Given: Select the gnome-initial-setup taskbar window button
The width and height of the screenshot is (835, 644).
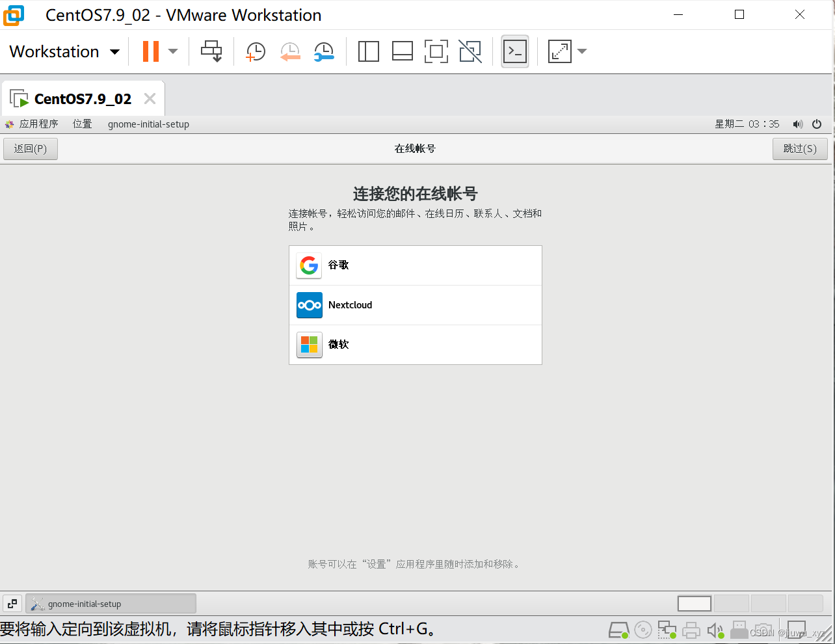Looking at the screenshot, I should point(111,604).
